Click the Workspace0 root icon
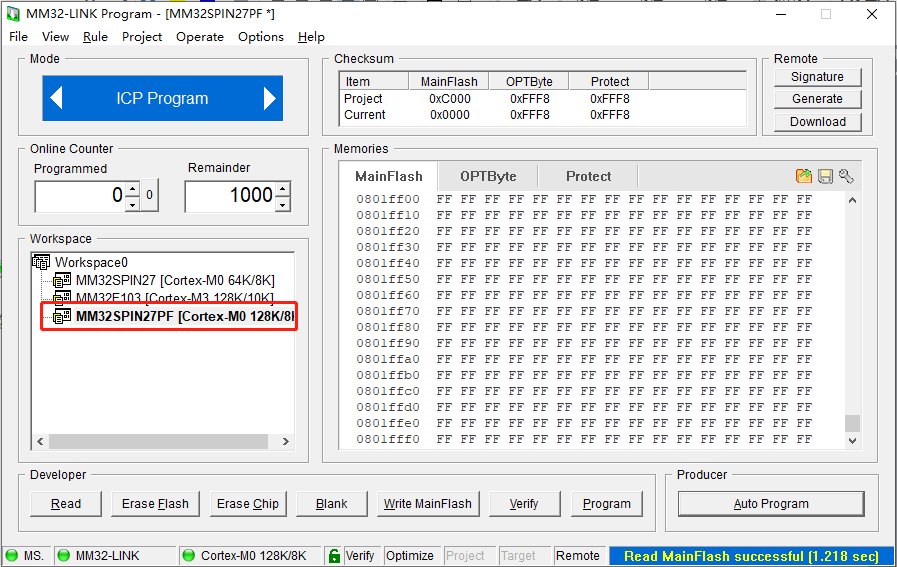The width and height of the screenshot is (897, 567). [x=41, y=262]
